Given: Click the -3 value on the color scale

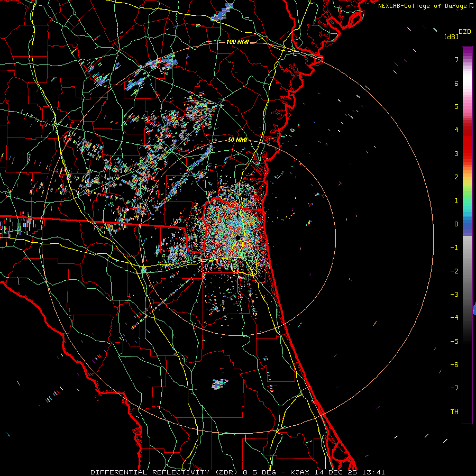Looking at the screenshot, I should pyautogui.click(x=454, y=295).
